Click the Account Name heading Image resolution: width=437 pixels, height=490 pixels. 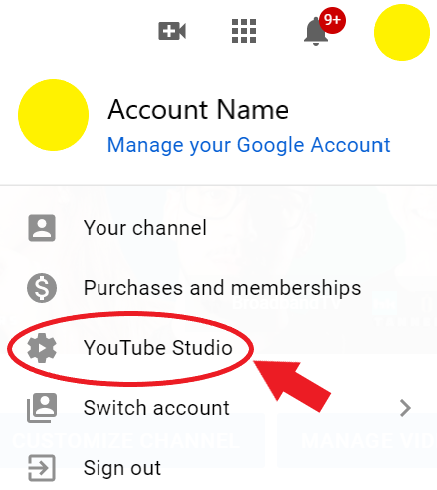tap(198, 109)
